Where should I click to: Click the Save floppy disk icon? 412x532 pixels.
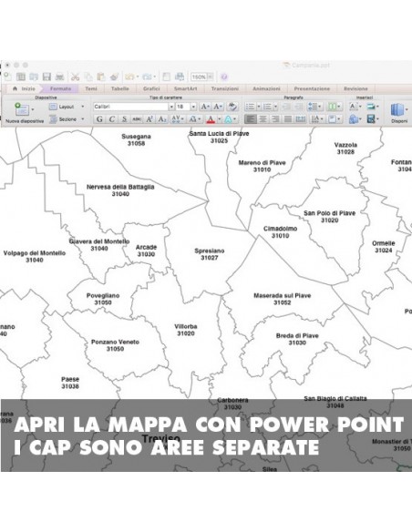click(46, 77)
